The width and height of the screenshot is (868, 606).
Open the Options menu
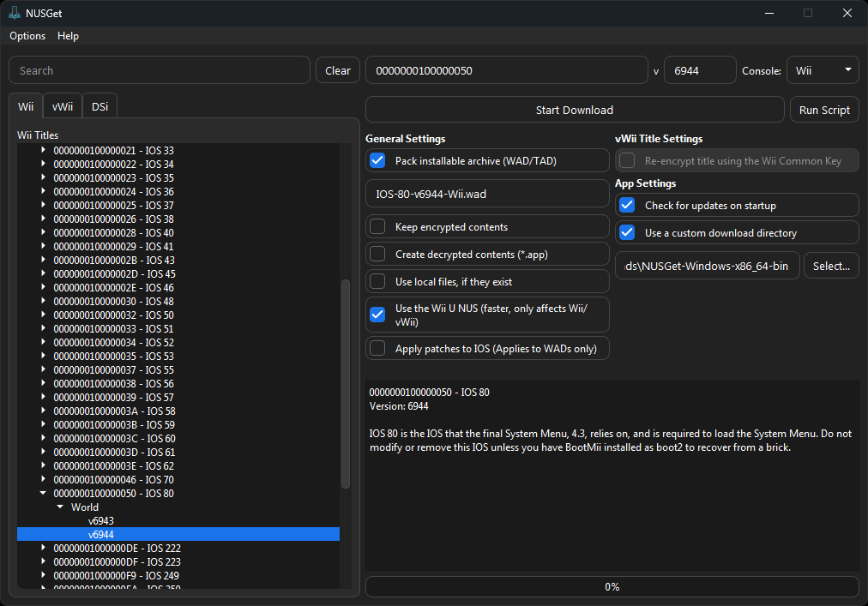click(x=27, y=36)
